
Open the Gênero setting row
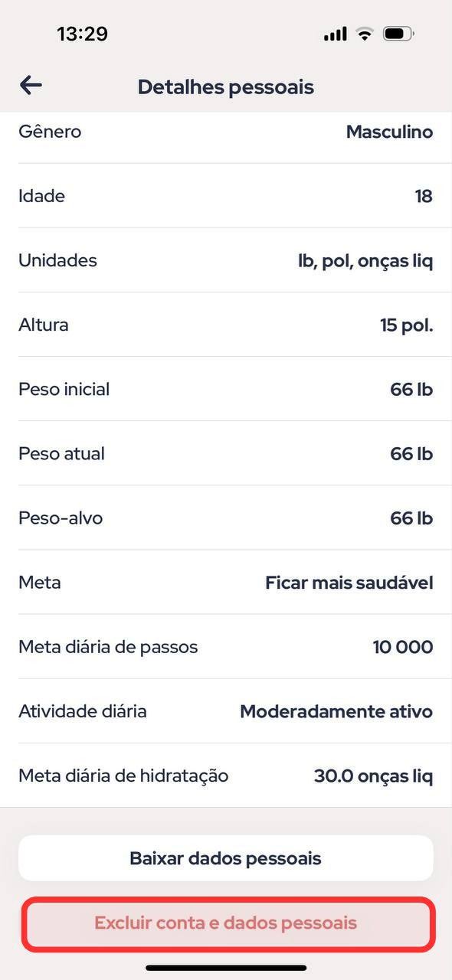pyautogui.click(x=226, y=132)
